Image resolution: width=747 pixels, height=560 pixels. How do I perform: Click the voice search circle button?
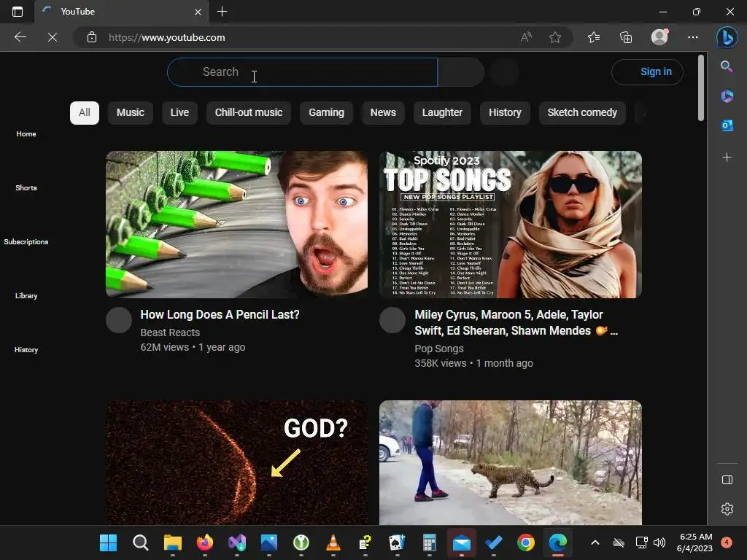[505, 72]
